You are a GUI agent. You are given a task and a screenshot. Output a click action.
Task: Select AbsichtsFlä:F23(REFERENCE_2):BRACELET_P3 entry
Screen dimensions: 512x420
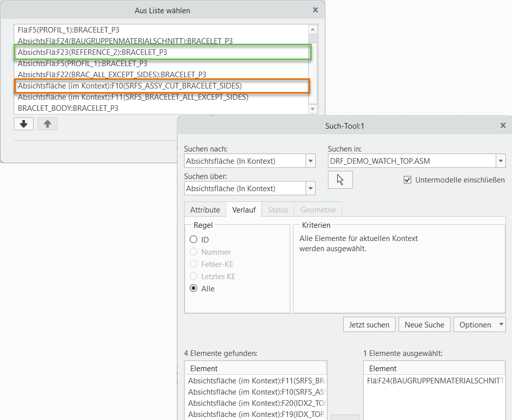coord(161,52)
